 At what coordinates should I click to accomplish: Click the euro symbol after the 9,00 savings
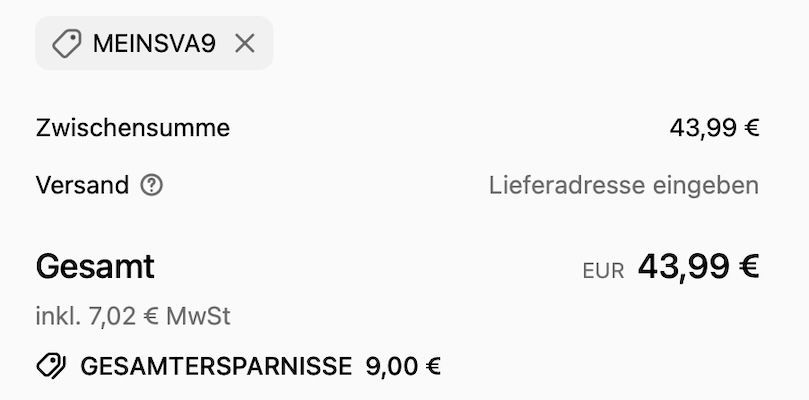tap(433, 366)
